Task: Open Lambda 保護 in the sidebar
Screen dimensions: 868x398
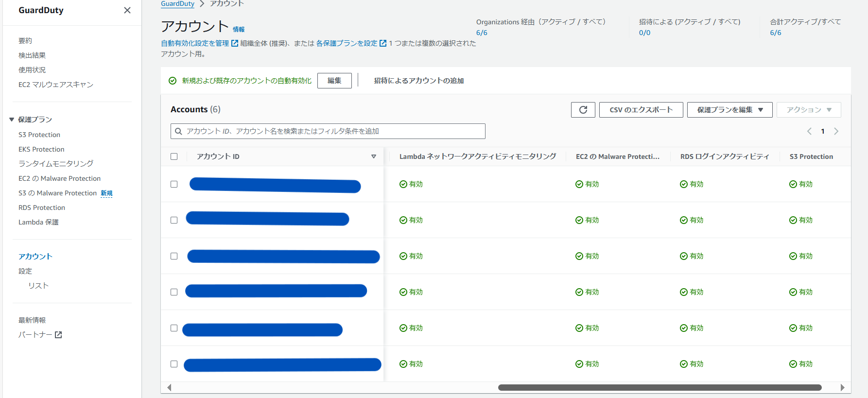Action: [x=38, y=222]
